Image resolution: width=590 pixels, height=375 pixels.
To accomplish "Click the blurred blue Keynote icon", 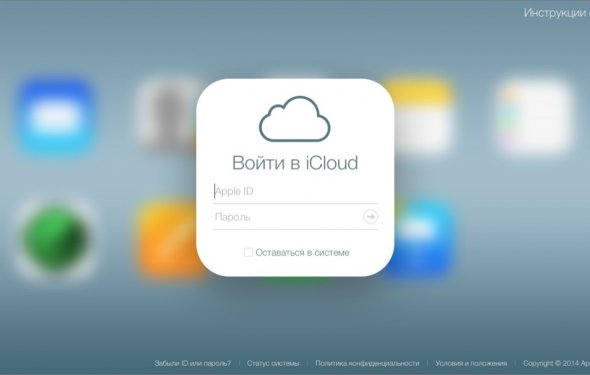I will coord(421,238).
